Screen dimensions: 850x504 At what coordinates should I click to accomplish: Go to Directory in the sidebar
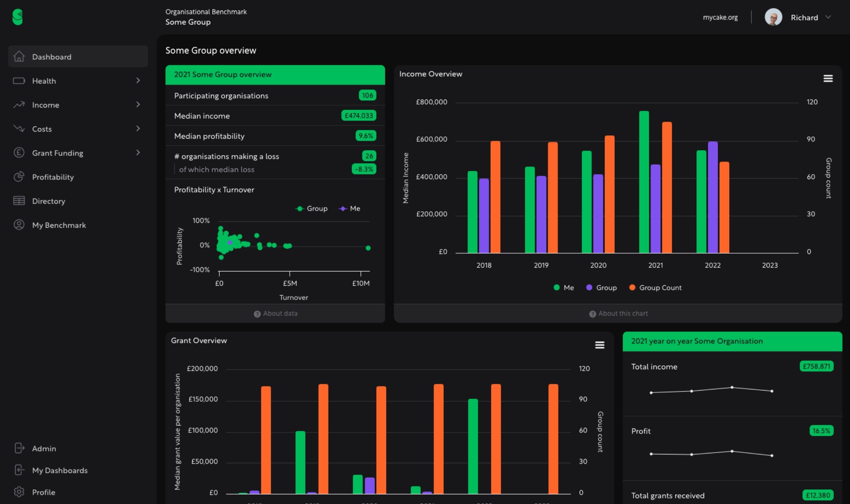pyautogui.click(x=78, y=201)
